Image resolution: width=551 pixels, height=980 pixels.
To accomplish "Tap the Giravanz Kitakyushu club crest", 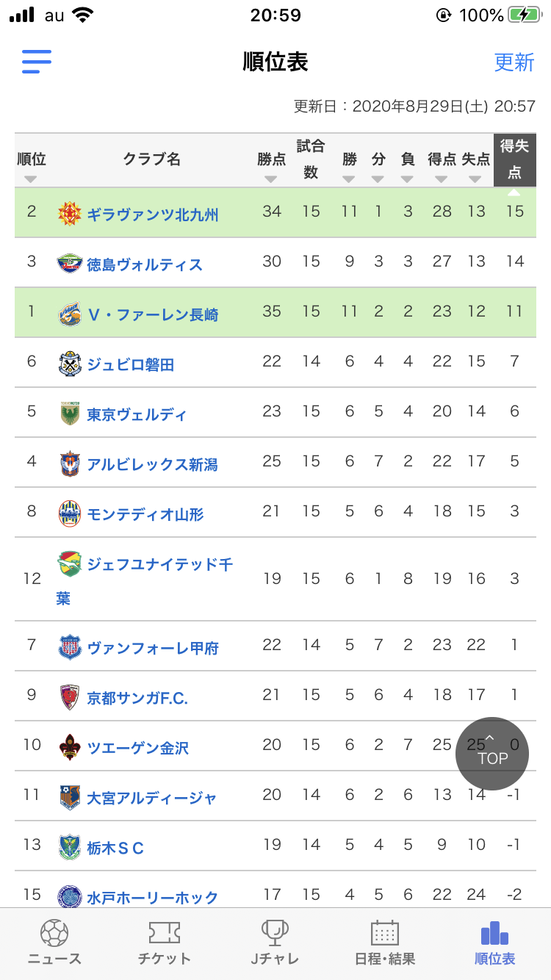I will pos(69,214).
